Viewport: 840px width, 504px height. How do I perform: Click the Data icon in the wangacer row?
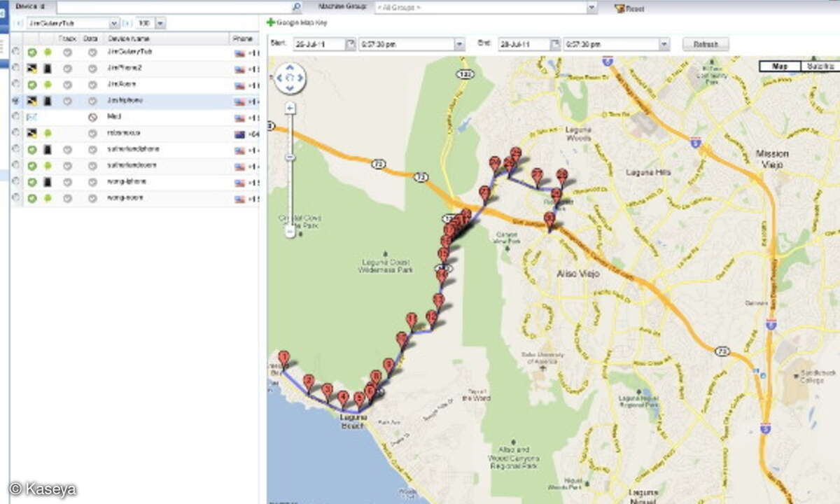click(x=92, y=198)
